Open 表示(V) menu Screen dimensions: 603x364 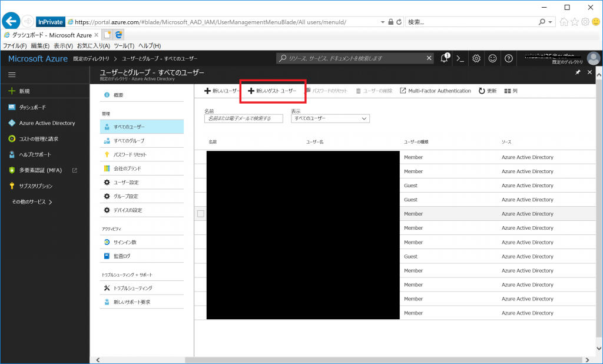click(x=63, y=46)
